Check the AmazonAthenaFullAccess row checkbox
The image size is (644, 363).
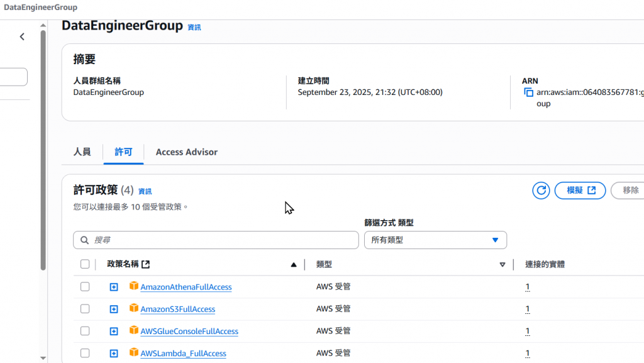(85, 287)
